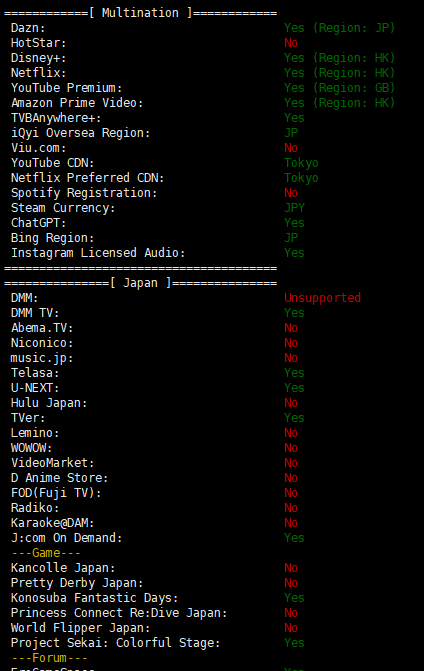Viewport: 424px width, 671px height.
Task: Click the red "Unsupported" DMM status
Action: (323, 298)
